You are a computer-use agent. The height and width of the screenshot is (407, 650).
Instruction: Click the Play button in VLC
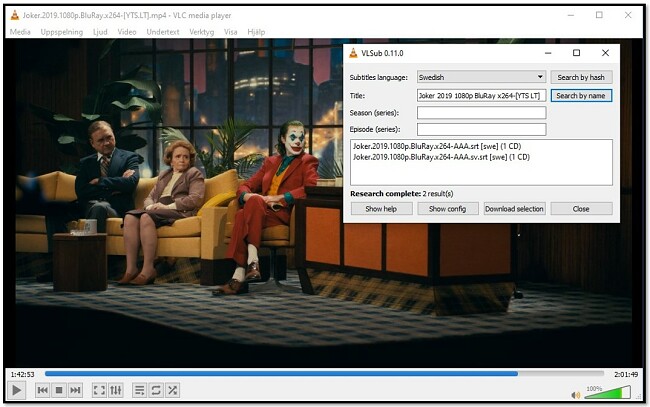(17, 390)
